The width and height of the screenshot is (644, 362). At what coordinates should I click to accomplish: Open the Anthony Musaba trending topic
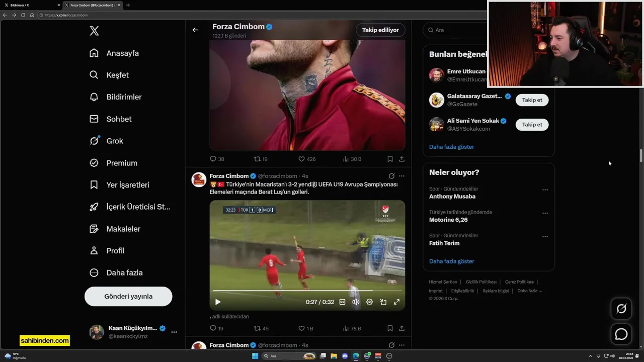click(452, 197)
